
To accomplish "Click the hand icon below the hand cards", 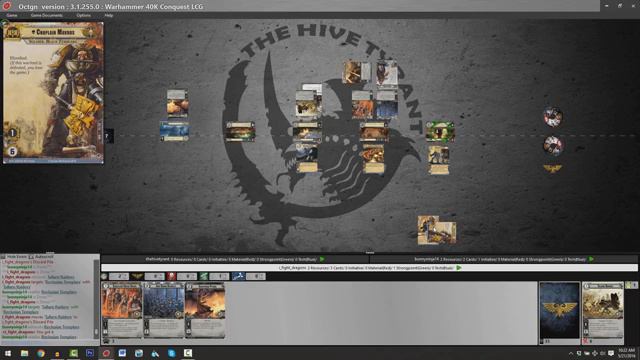I will 106,341.
